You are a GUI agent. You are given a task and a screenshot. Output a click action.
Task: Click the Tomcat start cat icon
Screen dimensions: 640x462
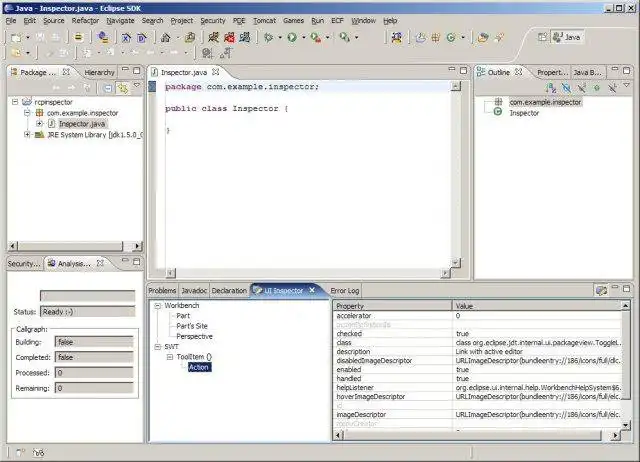click(x=213, y=38)
